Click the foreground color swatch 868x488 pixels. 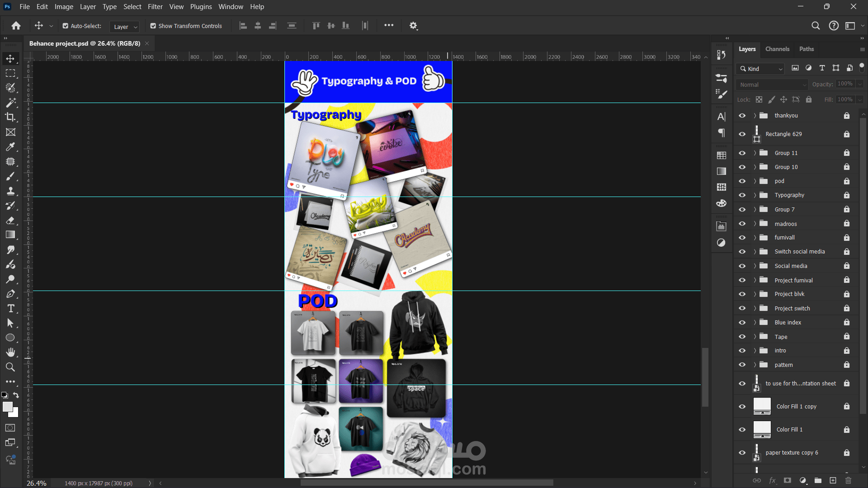7,407
